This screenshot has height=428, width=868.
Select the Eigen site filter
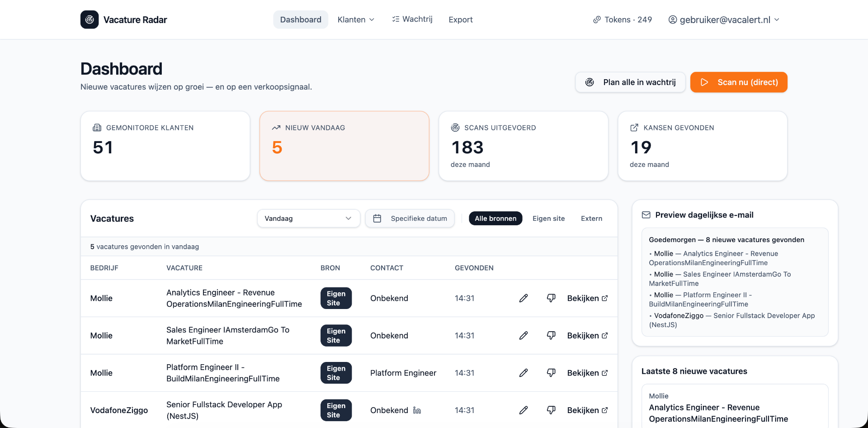(548, 219)
